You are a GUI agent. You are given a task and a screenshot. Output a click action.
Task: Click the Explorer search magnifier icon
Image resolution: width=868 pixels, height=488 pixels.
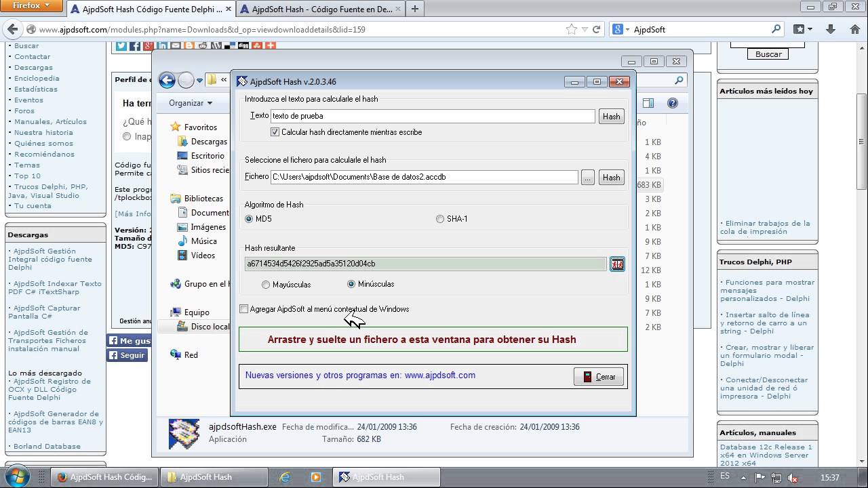tap(679, 80)
